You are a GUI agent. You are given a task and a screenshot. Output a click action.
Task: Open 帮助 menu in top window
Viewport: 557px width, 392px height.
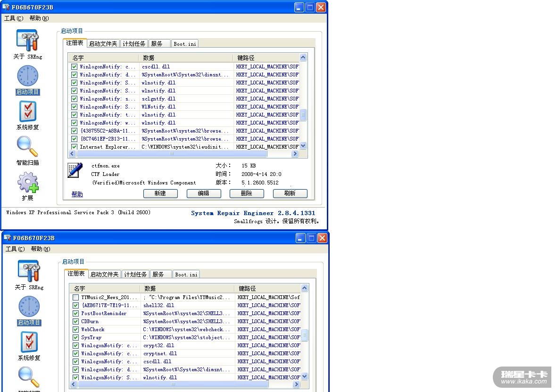click(x=39, y=18)
